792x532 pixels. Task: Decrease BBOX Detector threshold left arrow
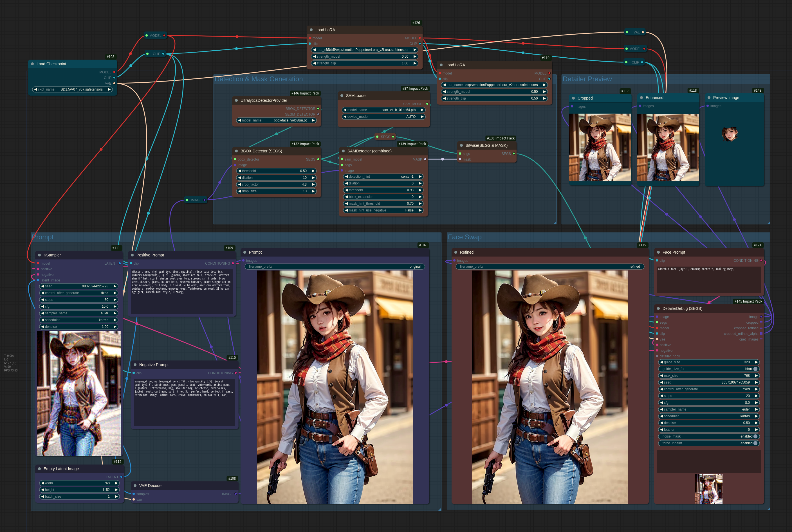click(239, 171)
